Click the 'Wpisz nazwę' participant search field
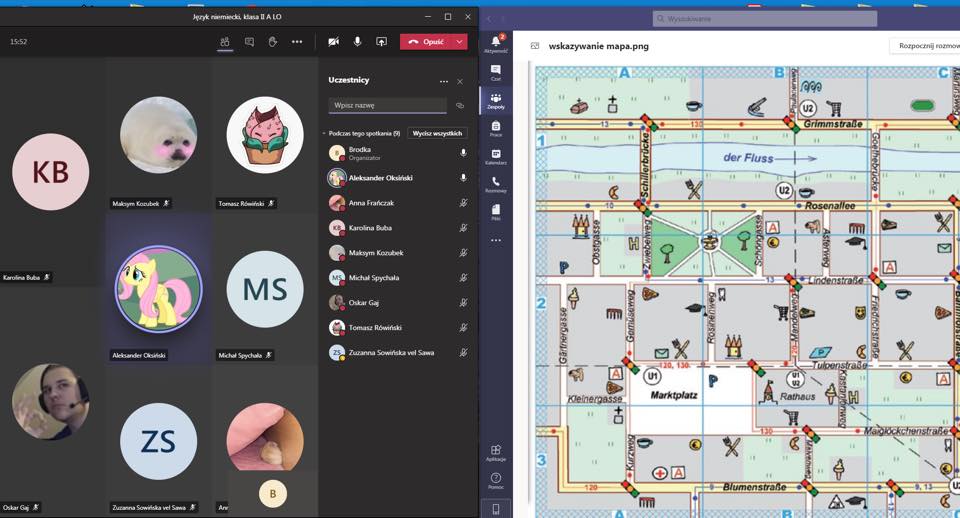 point(387,105)
